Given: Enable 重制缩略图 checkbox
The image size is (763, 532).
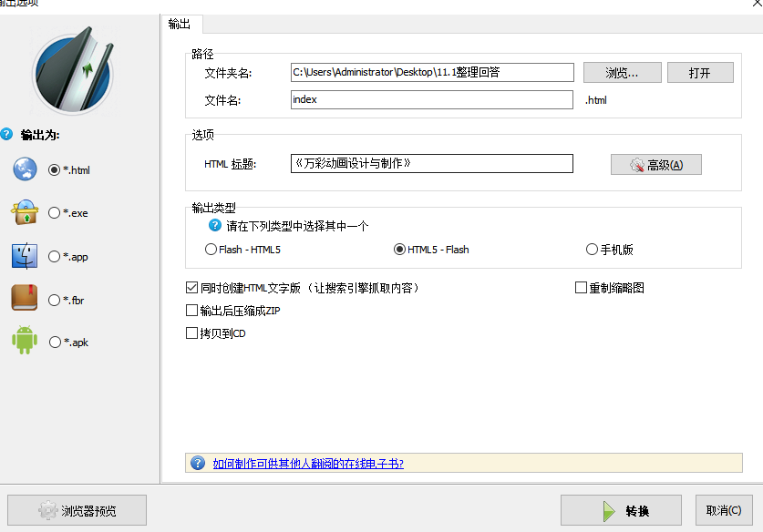Looking at the screenshot, I should pos(581,288).
